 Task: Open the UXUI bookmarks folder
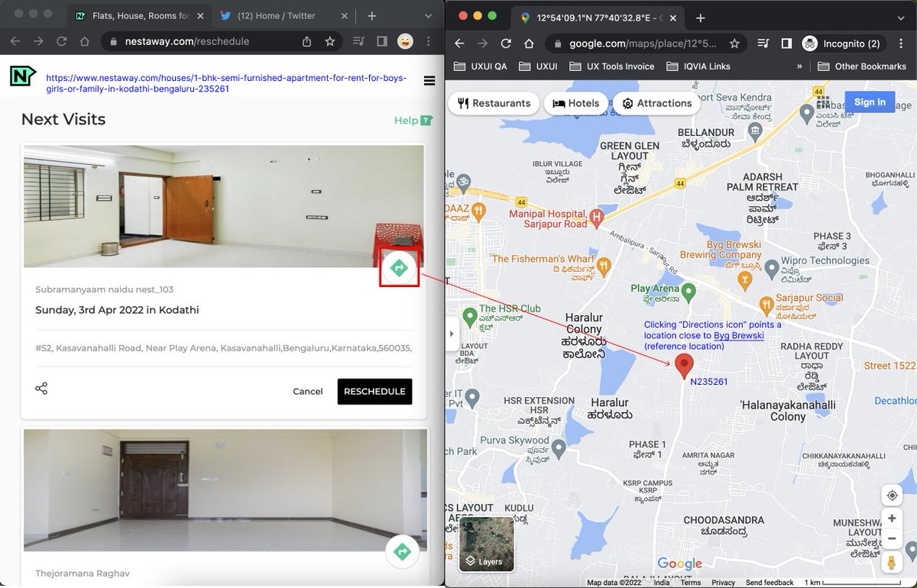point(539,66)
